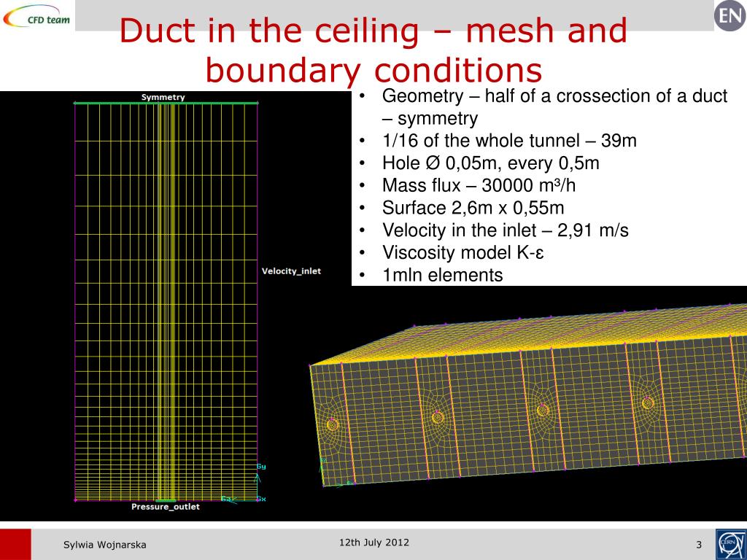Click the 'Mass flux – 30000 m³/h' bullet
The image size is (747, 560).
[479, 185]
